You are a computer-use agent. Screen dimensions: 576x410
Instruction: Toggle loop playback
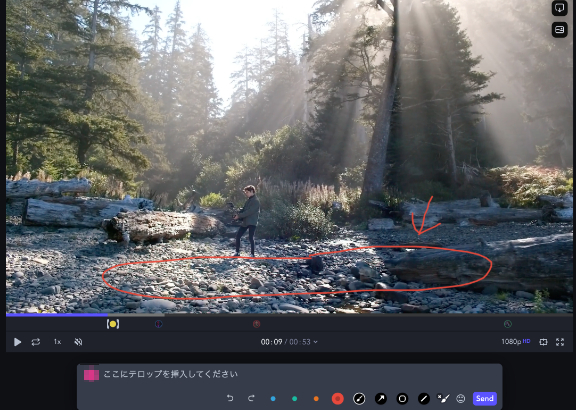[36, 342]
